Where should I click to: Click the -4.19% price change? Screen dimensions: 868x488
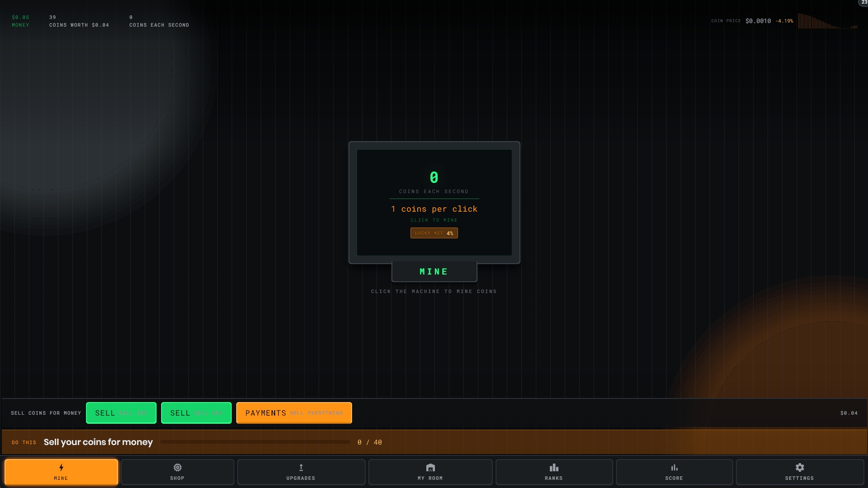pos(784,21)
